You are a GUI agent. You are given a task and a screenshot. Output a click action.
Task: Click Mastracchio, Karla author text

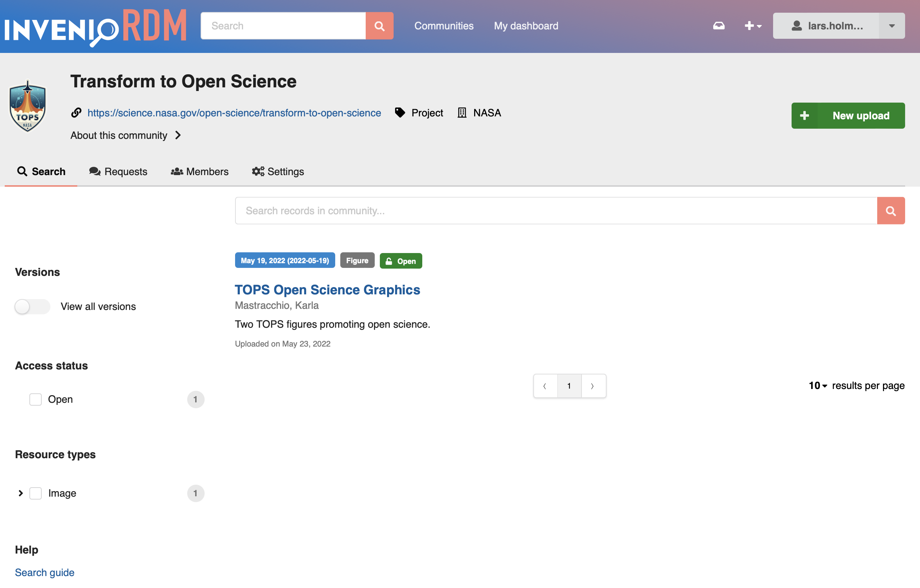click(276, 306)
